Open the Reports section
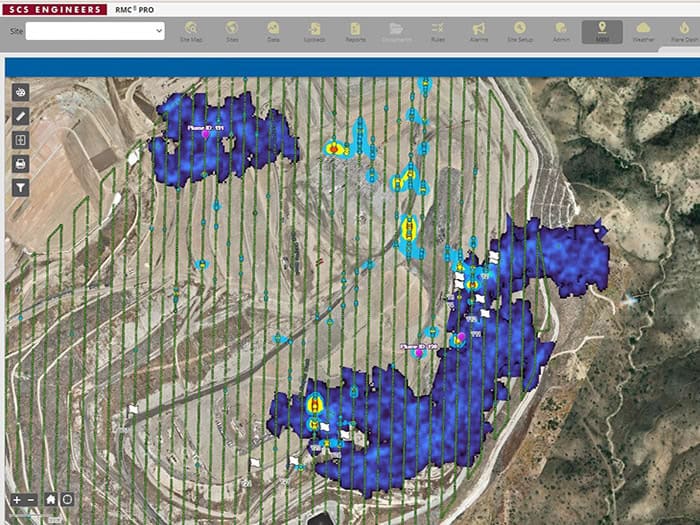Screen dimensions: 700x525 [x=355, y=32]
